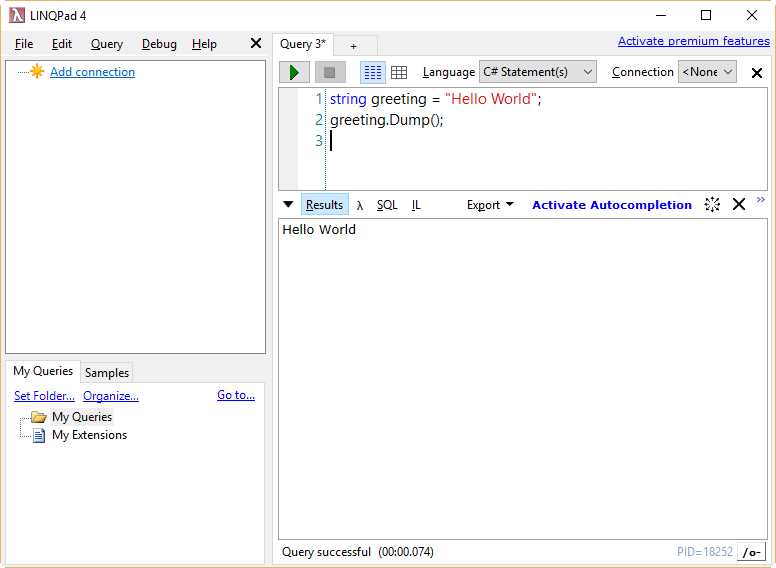Open the Debug menu

[159, 44]
